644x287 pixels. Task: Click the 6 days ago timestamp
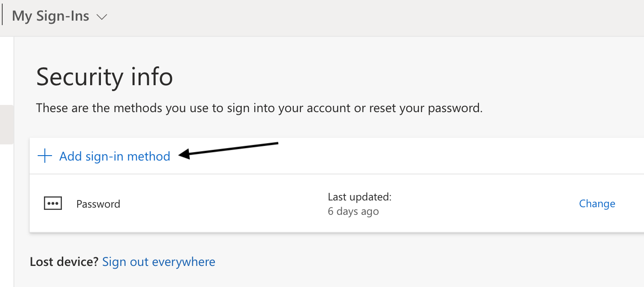point(353,211)
